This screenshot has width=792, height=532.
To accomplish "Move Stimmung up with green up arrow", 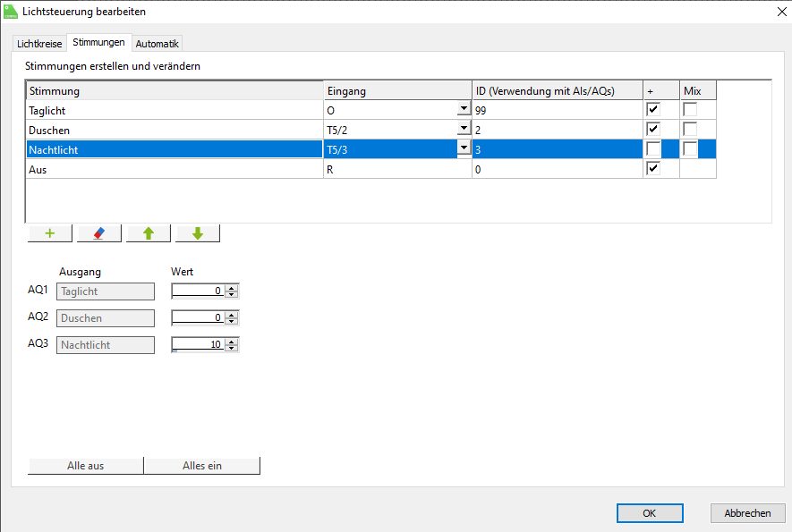I will tap(149, 233).
